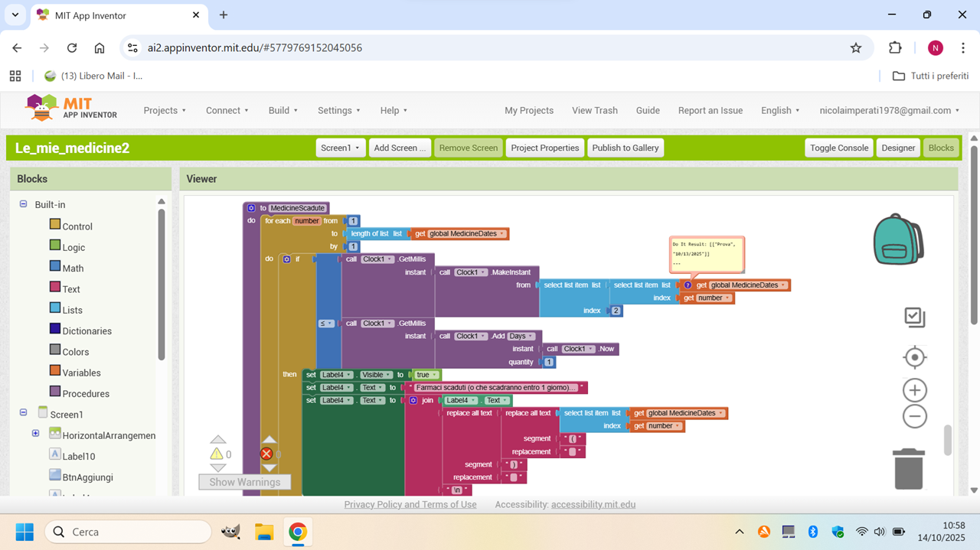
Task: Zoom out with the minus icon
Action: point(914,417)
